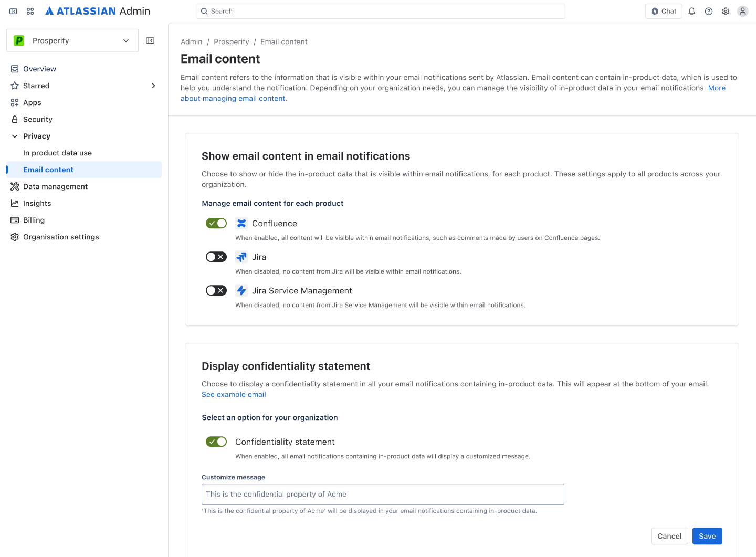Click the Overview icon in sidebar
Image resolution: width=756 pixels, height=557 pixels.
[x=15, y=69]
